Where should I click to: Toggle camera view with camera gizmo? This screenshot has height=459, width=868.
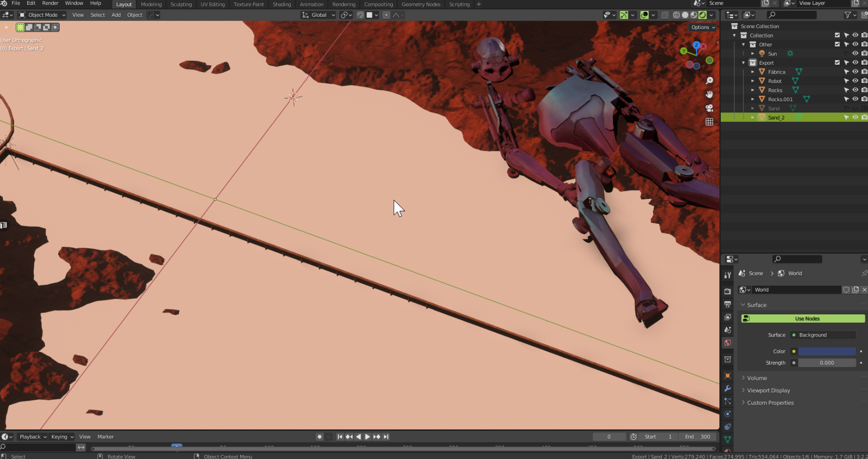pyautogui.click(x=709, y=108)
